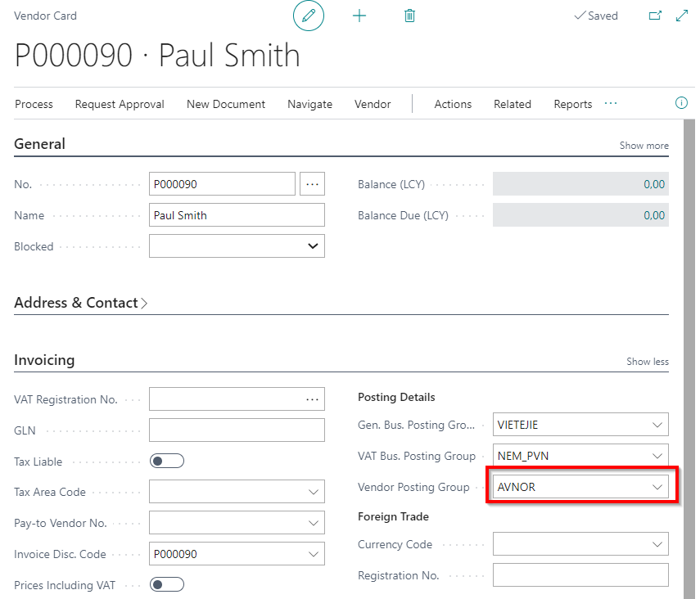Viewport: 700px width, 599px height.
Task: Collapse the Invoicing section heading
Action: coord(44,360)
